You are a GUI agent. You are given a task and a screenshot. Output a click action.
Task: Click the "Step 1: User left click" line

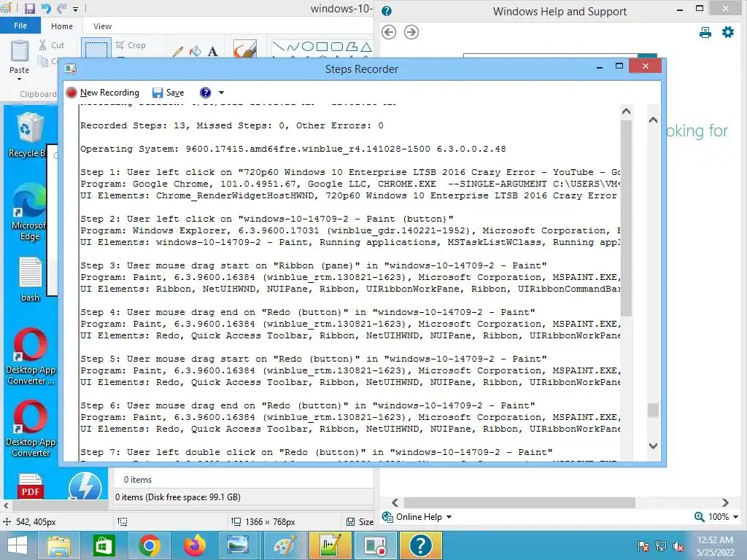350,172
